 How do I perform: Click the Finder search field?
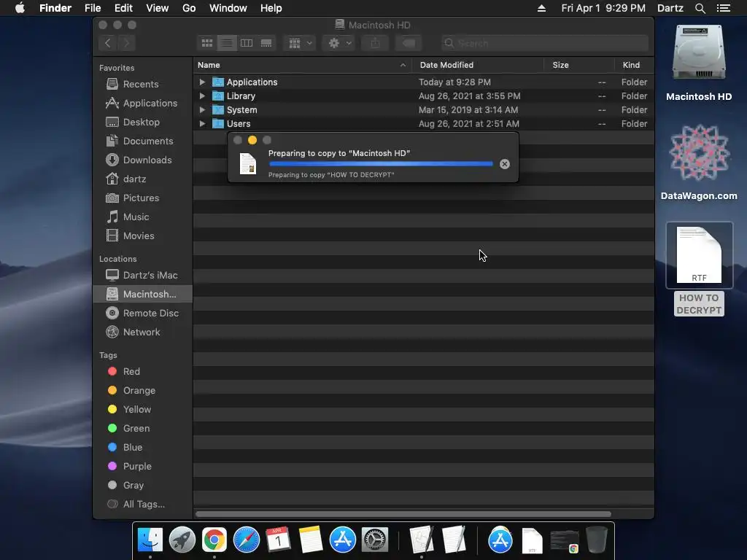coord(544,43)
